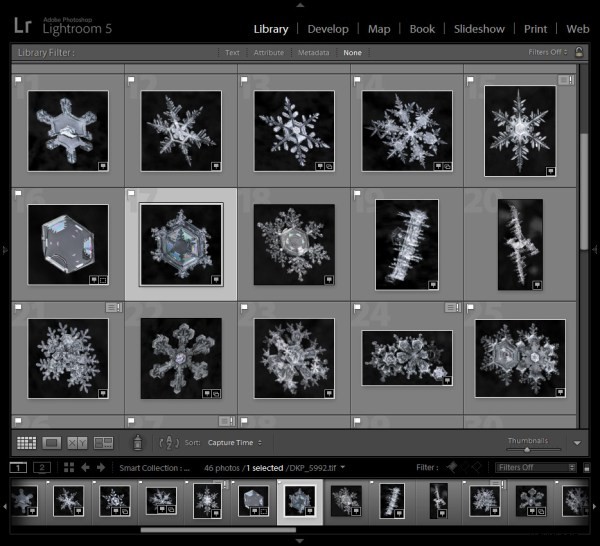
Task: Click the develop adjustments badge on photo 14
Action: (x=447, y=166)
